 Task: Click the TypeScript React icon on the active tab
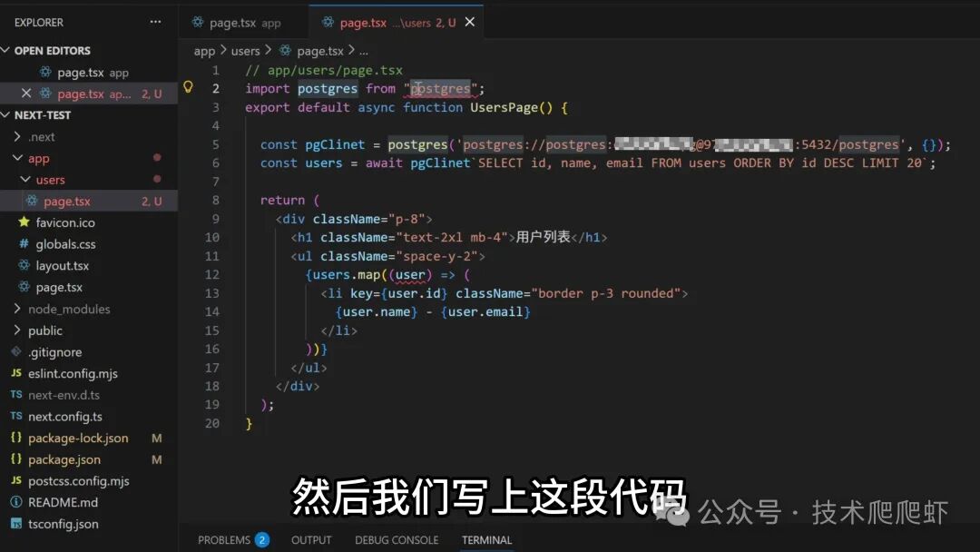327,21
